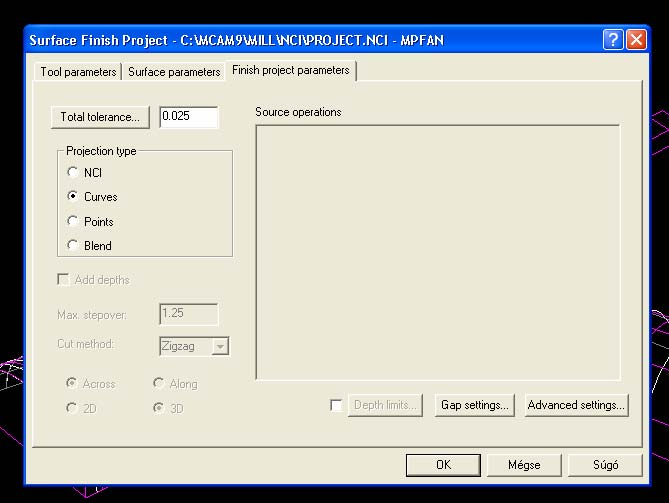Viewport: 669px width, 503px height.
Task: Expand the Cut method Zigzag dropdown
Action: click(220, 346)
